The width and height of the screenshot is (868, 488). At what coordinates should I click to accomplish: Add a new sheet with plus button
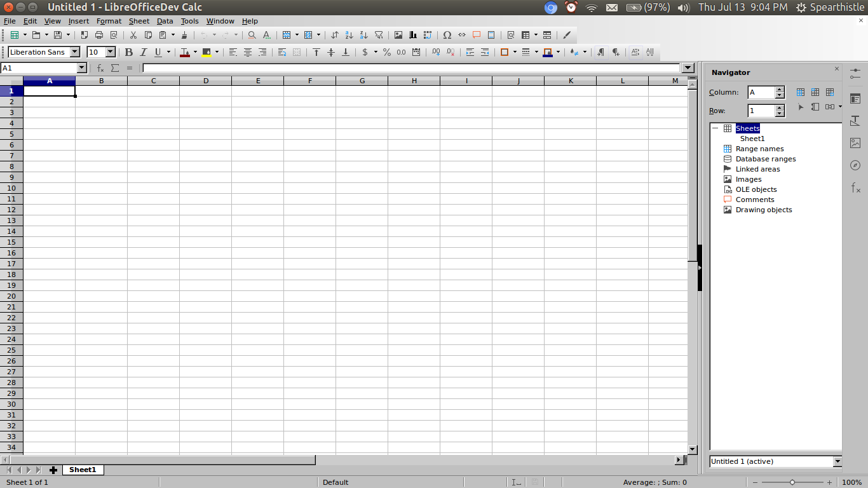[53, 470]
